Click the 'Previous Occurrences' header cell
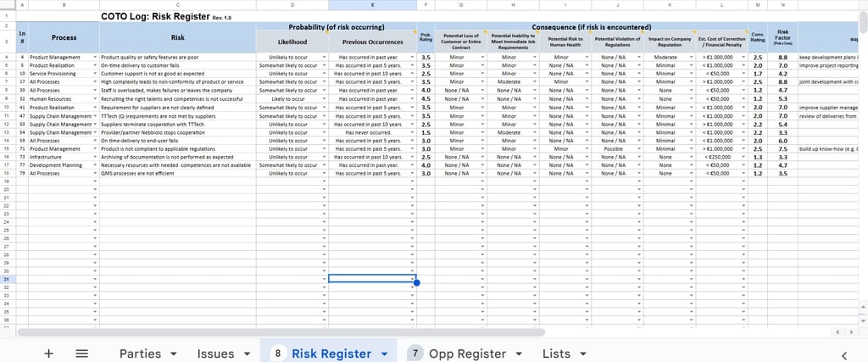This screenshot has width=868, height=362. coord(373,42)
